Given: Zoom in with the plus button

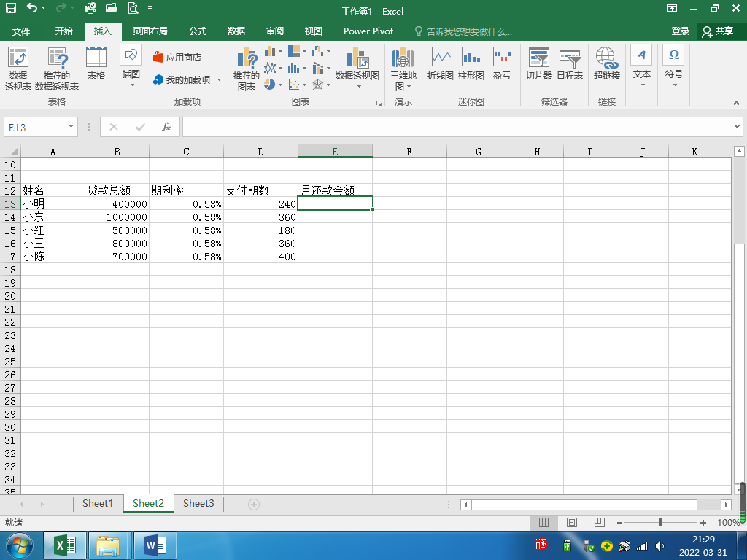Looking at the screenshot, I should click(703, 523).
